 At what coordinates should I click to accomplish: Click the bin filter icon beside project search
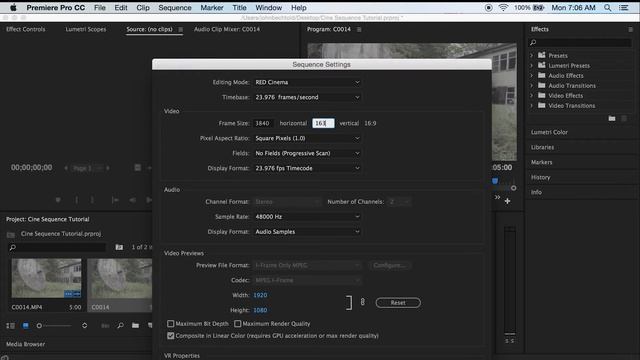coord(119,247)
